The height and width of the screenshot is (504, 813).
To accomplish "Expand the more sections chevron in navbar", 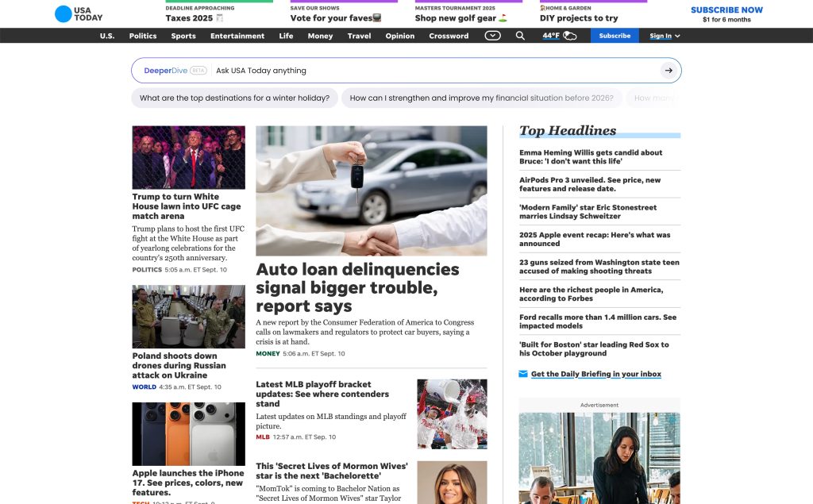I will pos(492,36).
